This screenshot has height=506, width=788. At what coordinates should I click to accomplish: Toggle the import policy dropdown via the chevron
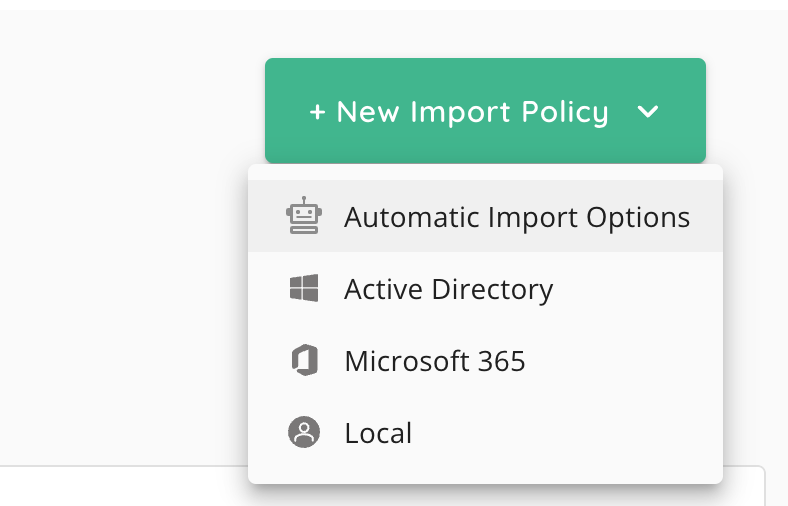[x=648, y=111]
